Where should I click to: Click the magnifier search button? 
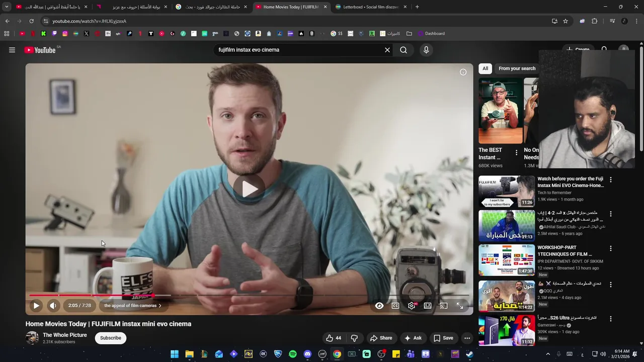tap(404, 50)
